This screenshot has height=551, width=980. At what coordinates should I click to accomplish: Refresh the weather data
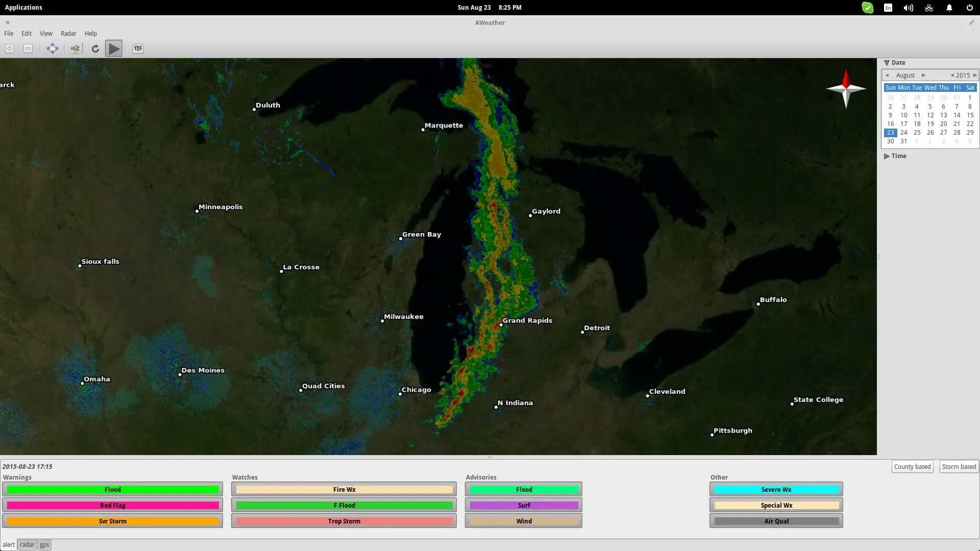point(95,48)
